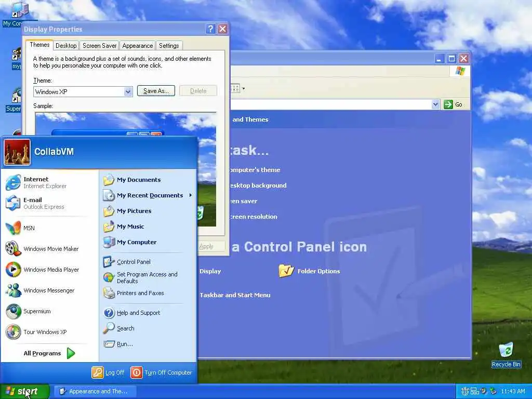Switch to the Screen Saver tab
The width and height of the screenshot is (532, 399).
tap(99, 46)
